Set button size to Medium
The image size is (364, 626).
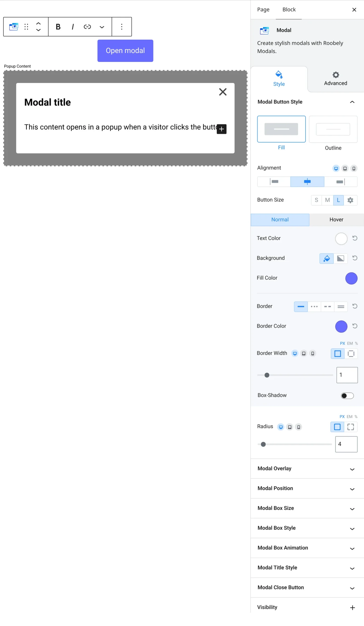point(328,200)
